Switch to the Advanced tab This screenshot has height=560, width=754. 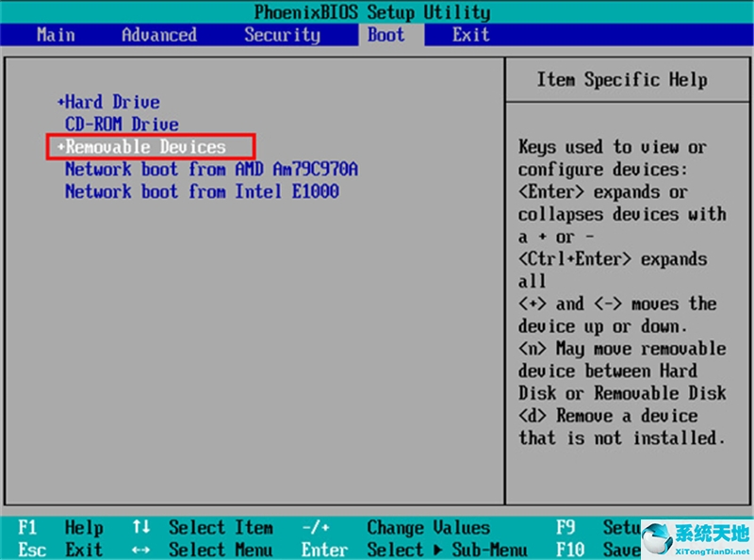(159, 35)
